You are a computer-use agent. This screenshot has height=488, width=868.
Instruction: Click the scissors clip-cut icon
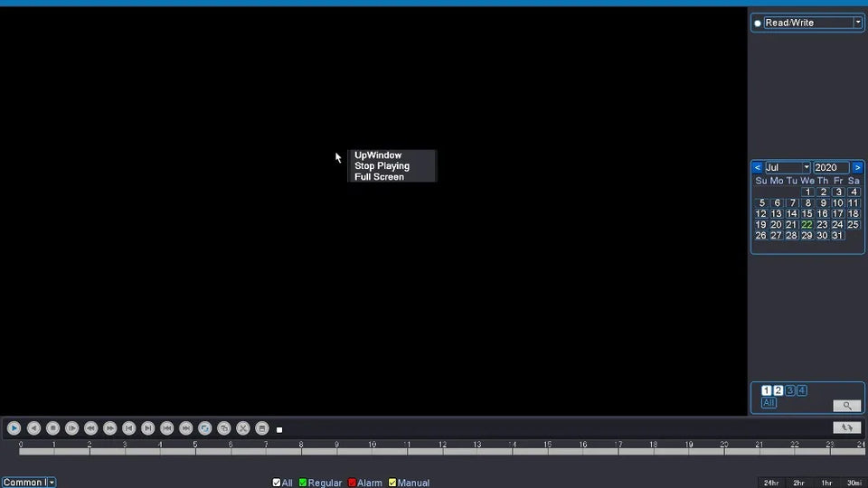pyautogui.click(x=243, y=428)
